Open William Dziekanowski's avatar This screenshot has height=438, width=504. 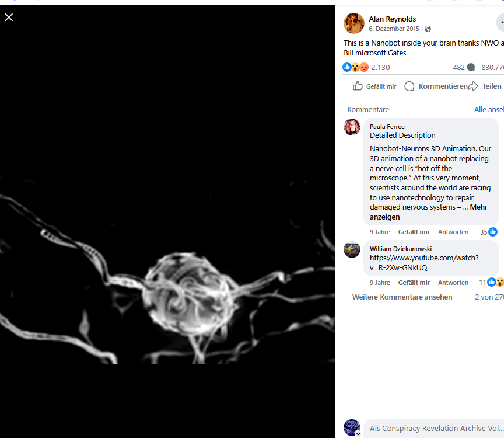click(352, 249)
